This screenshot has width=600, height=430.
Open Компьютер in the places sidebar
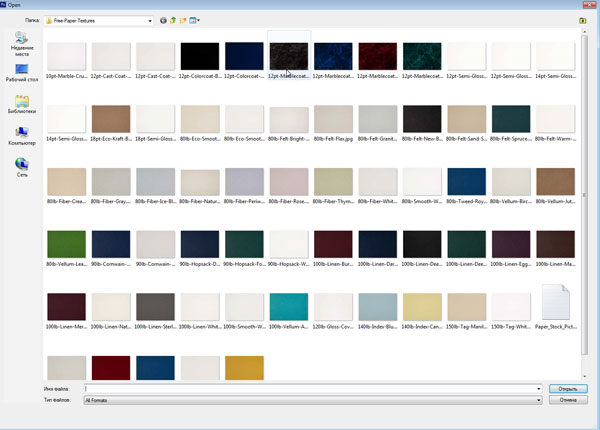click(x=22, y=136)
